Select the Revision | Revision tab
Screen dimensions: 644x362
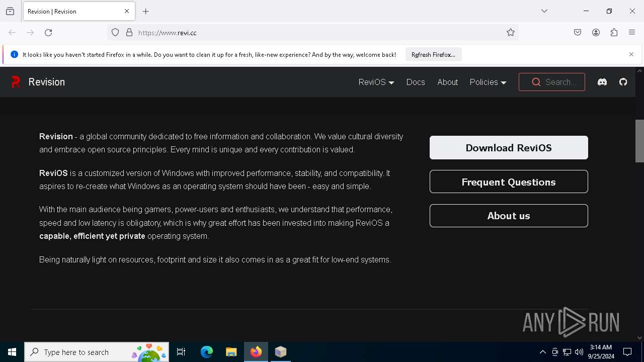(x=78, y=11)
